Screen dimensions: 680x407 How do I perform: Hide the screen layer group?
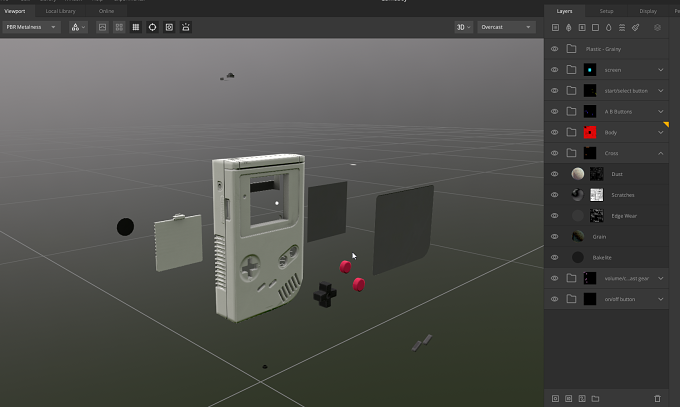click(x=554, y=70)
